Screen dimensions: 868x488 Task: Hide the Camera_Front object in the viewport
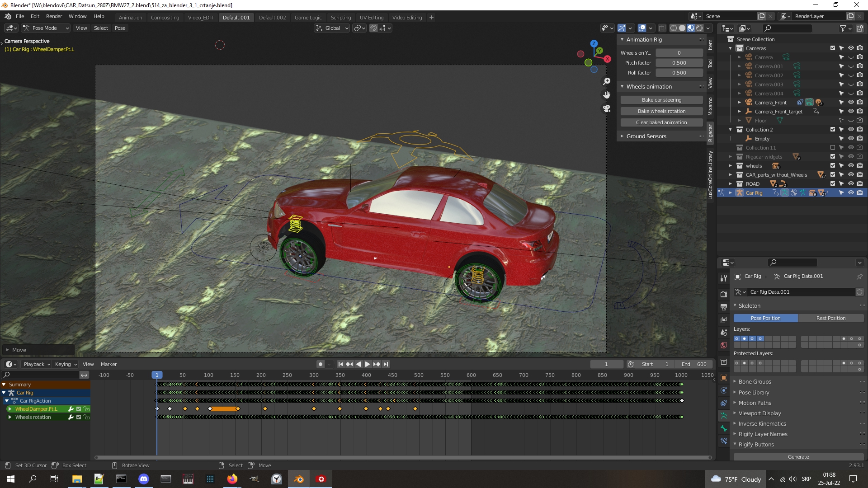pyautogui.click(x=850, y=103)
